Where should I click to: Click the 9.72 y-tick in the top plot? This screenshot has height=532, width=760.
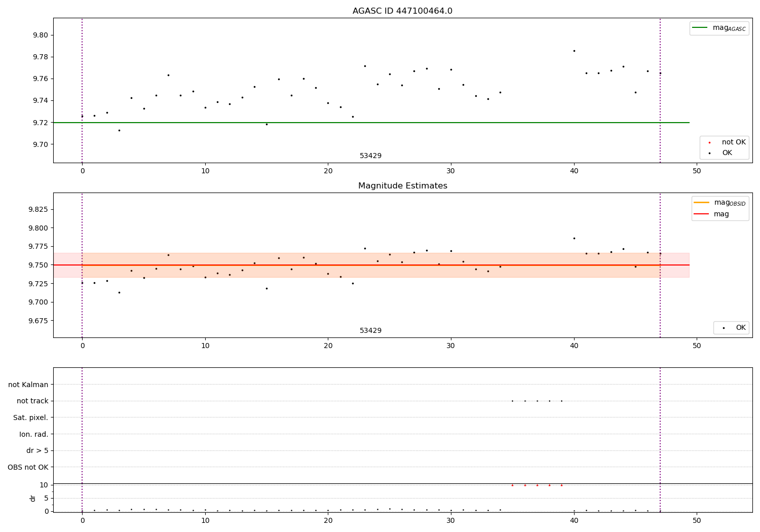click(x=41, y=123)
